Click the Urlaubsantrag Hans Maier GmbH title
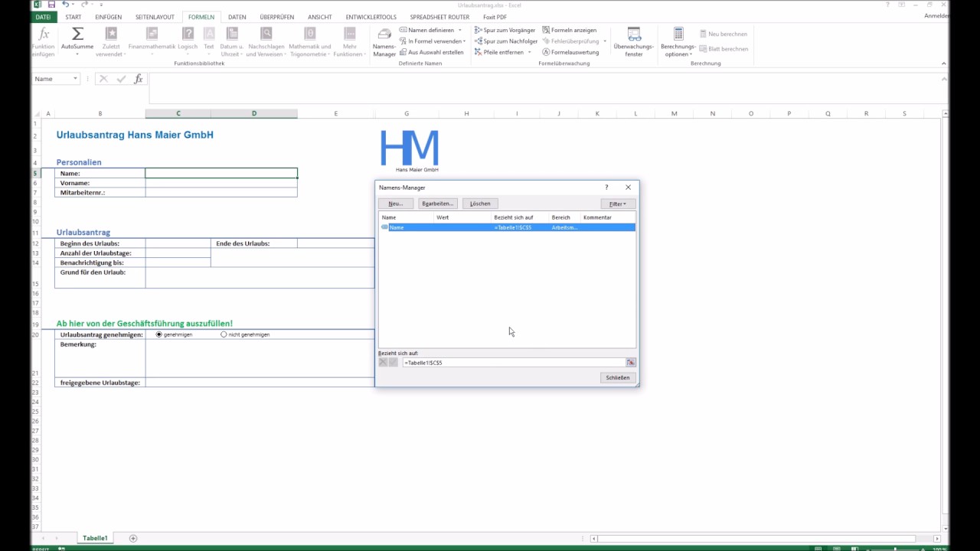The height and width of the screenshot is (551, 980). click(135, 135)
